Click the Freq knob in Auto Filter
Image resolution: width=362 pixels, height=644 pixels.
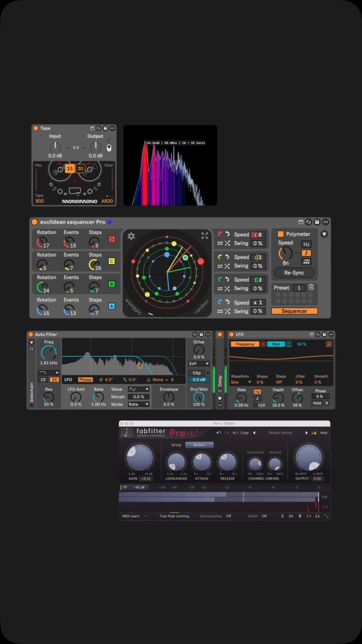tap(49, 352)
